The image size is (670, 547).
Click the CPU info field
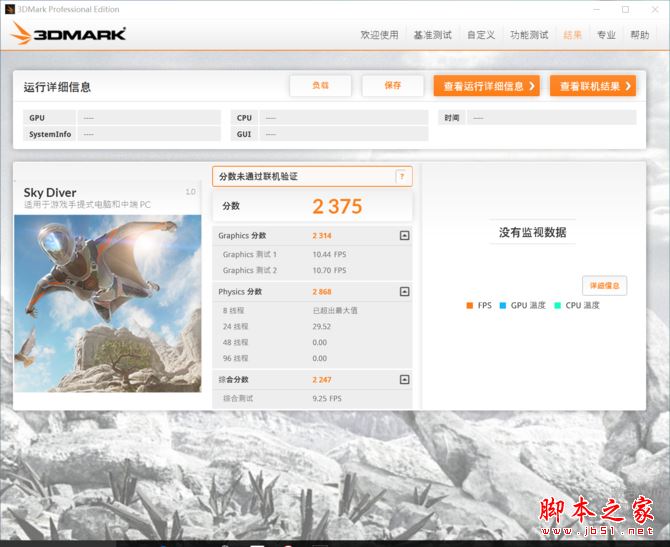tap(344, 118)
